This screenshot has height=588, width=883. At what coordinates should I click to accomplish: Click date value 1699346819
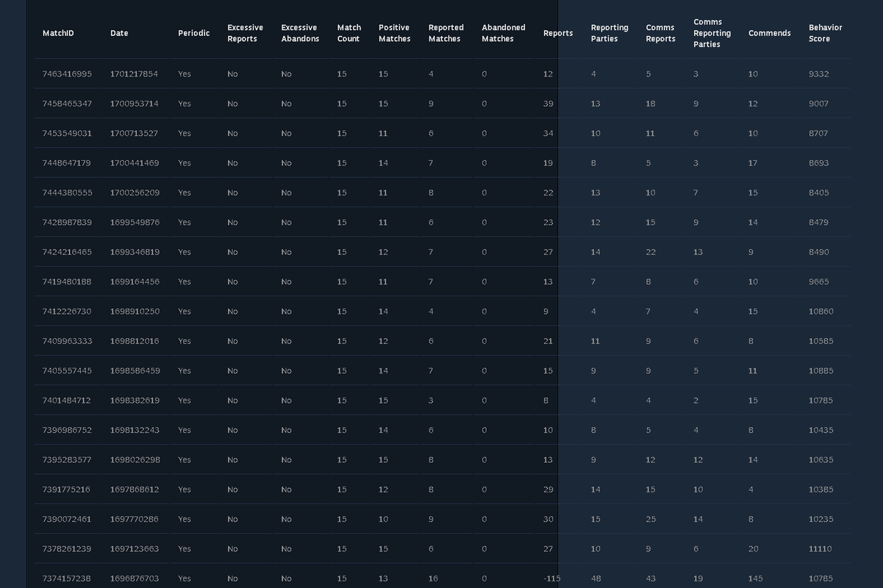coord(135,252)
